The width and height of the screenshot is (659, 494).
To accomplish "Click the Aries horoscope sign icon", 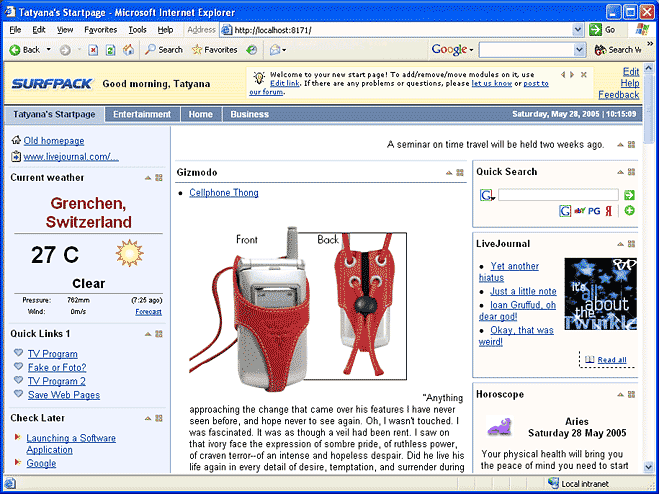I will [499, 426].
